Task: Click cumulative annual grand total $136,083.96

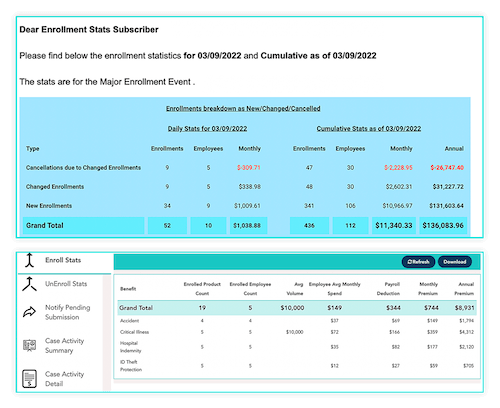Action: [443, 225]
